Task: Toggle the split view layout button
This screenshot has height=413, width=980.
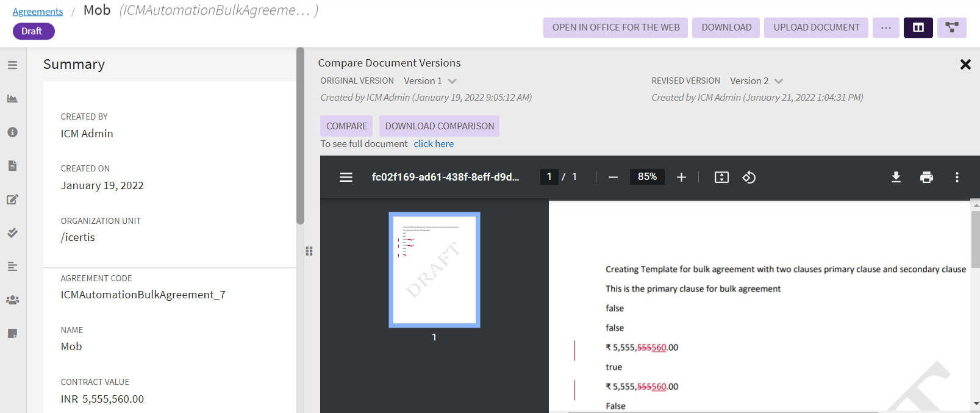Action: pyautogui.click(x=918, y=27)
